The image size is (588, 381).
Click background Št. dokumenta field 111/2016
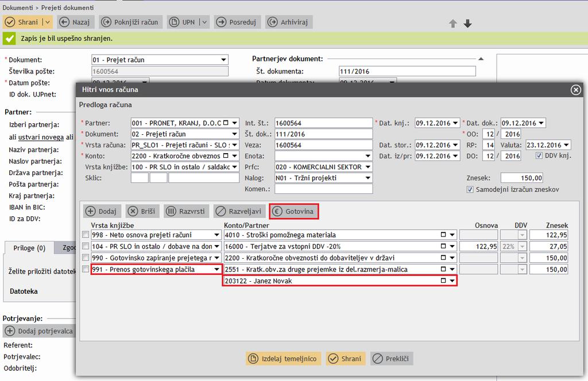(407, 71)
